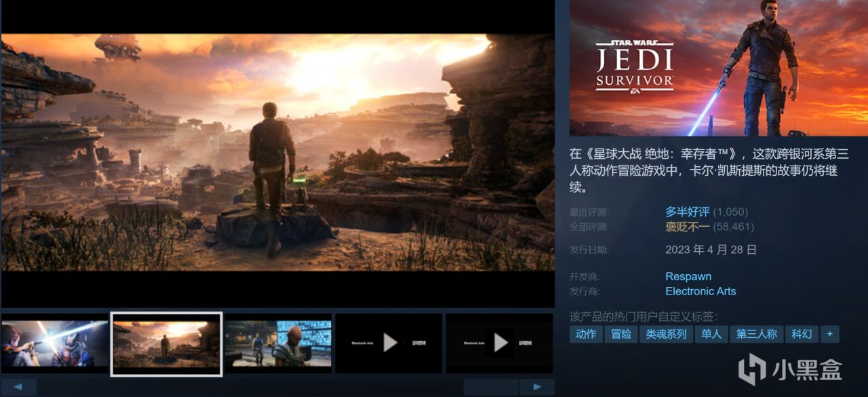Select the highlighted sunset landscape thumbnail
The image size is (868, 397).
[x=166, y=343]
